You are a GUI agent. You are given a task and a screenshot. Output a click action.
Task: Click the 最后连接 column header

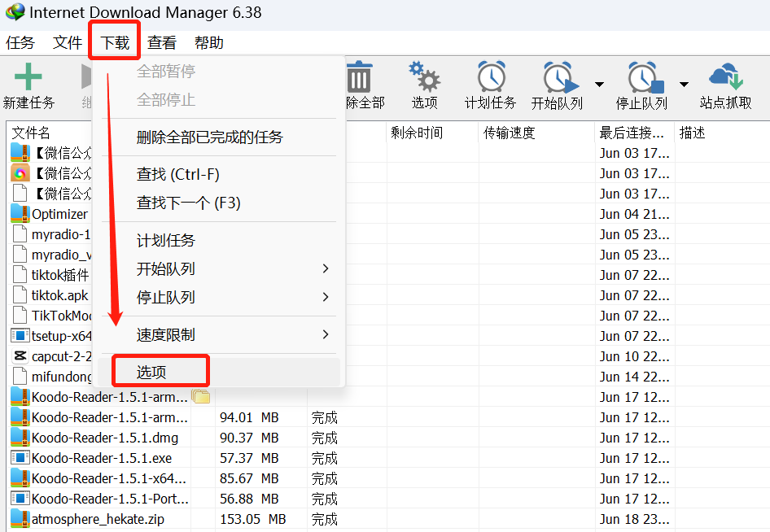632,133
